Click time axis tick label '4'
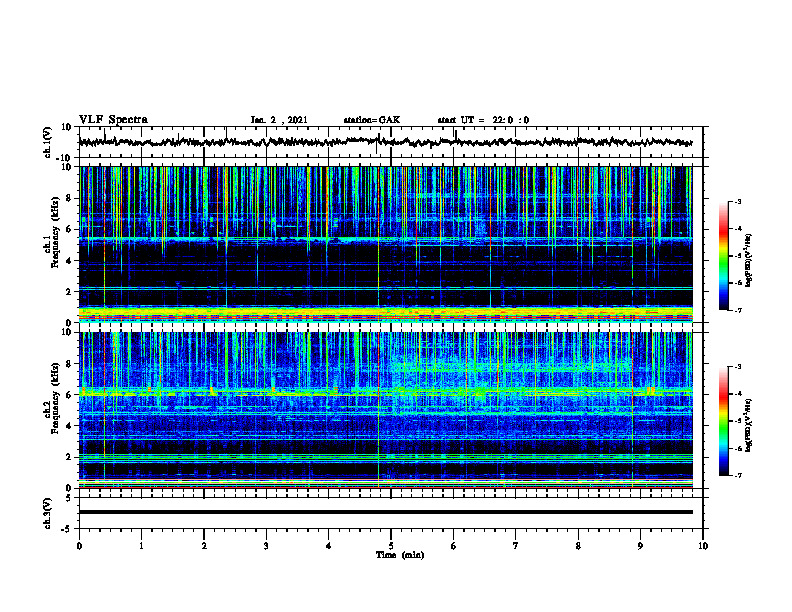792x612 pixels. [x=329, y=546]
